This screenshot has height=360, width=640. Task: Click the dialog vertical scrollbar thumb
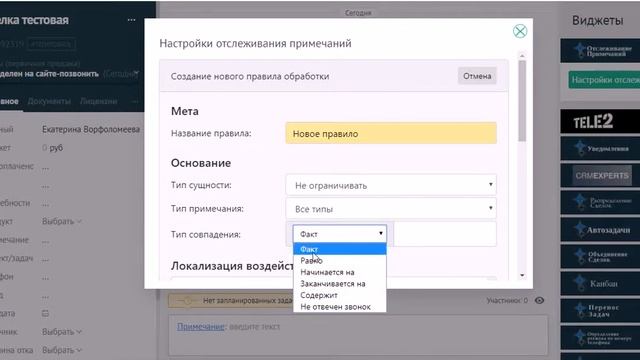[522, 101]
